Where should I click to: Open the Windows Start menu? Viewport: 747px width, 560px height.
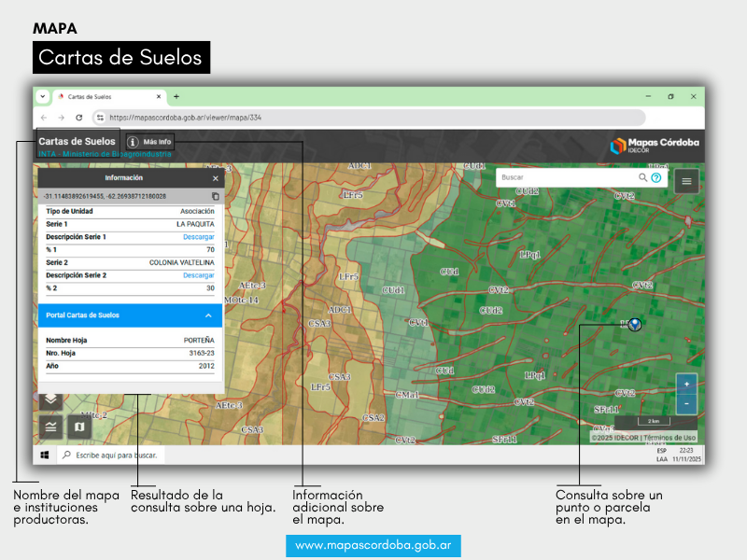(x=44, y=455)
